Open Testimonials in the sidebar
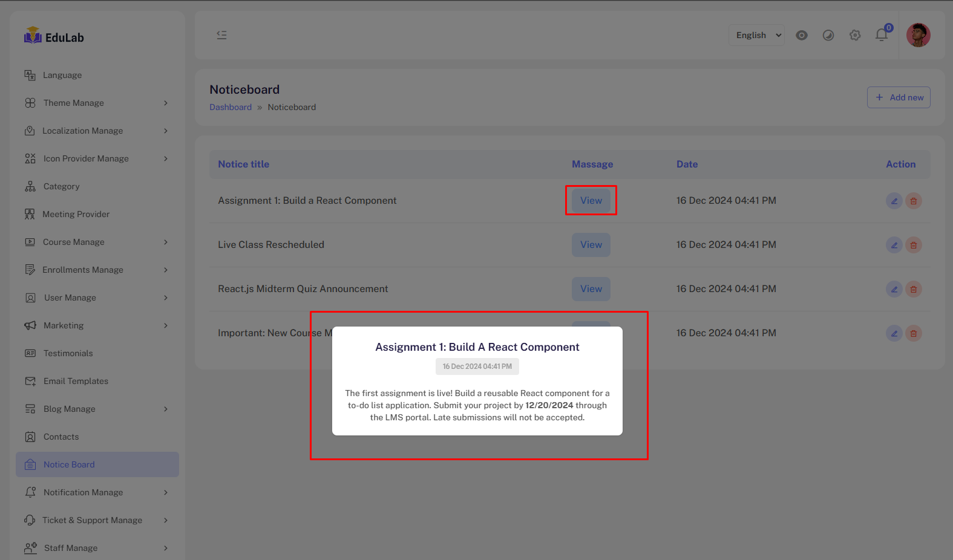The width and height of the screenshot is (953, 560). click(x=68, y=353)
